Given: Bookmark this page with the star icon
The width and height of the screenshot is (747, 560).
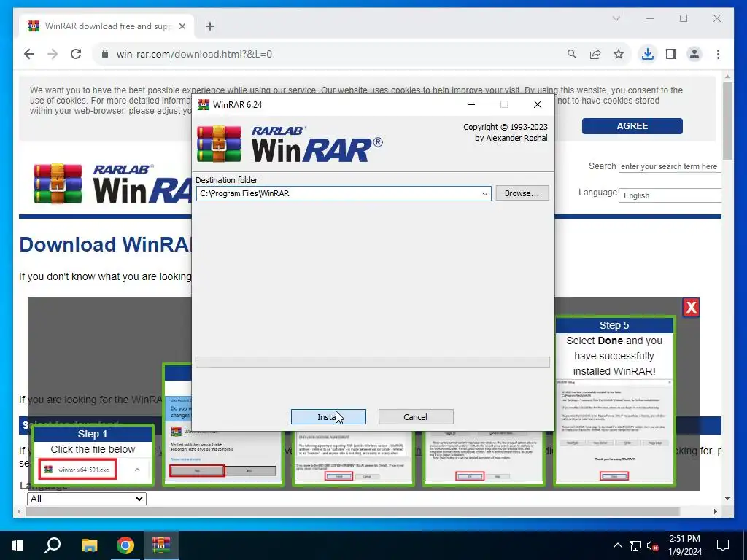Looking at the screenshot, I should [x=619, y=54].
